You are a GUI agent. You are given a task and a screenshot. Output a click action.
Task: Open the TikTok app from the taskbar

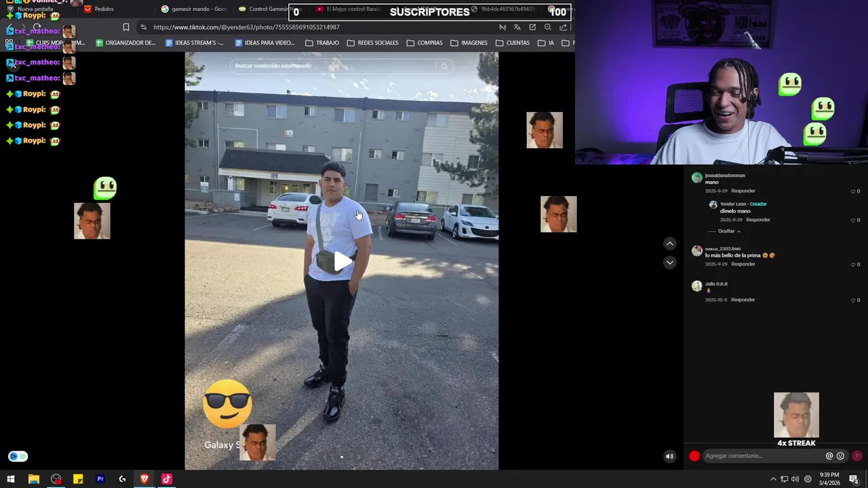coord(166,479)
